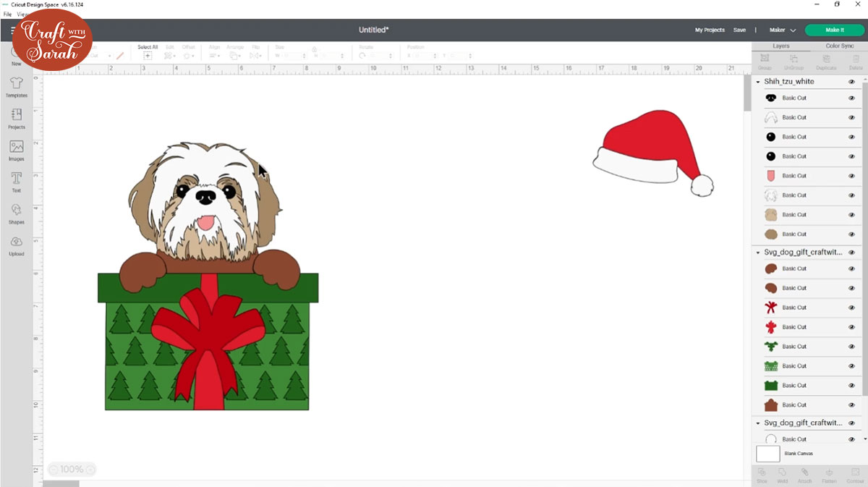Image resolution: width=868 pixels, height=487 pixels.
Task: Toggle visibility of the pink tongue layer
Action: point(851,176)
